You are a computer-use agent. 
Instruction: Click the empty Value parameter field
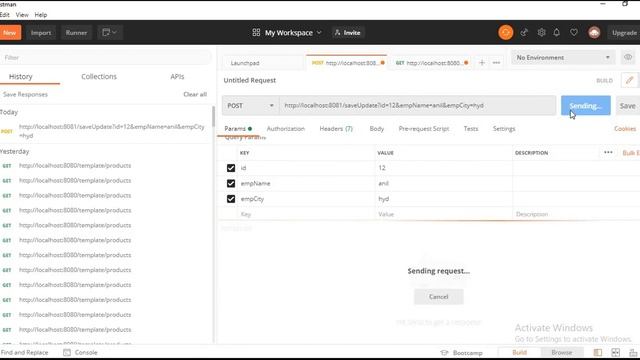point(443,214)
